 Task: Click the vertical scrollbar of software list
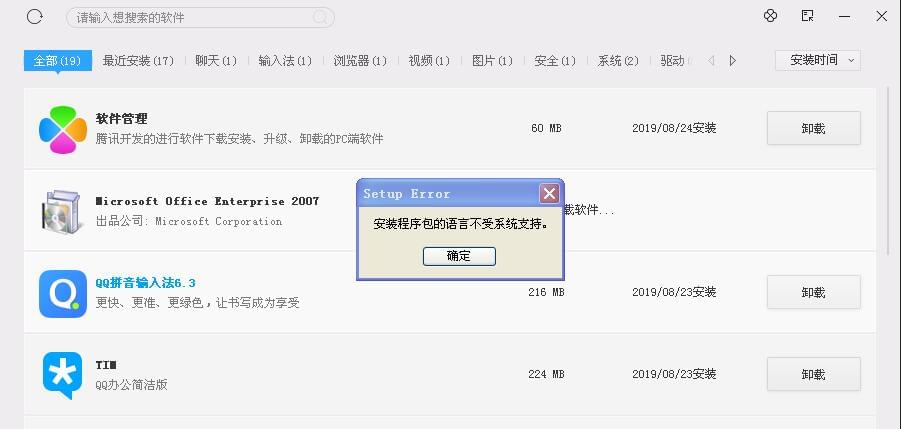pos(888,172)
